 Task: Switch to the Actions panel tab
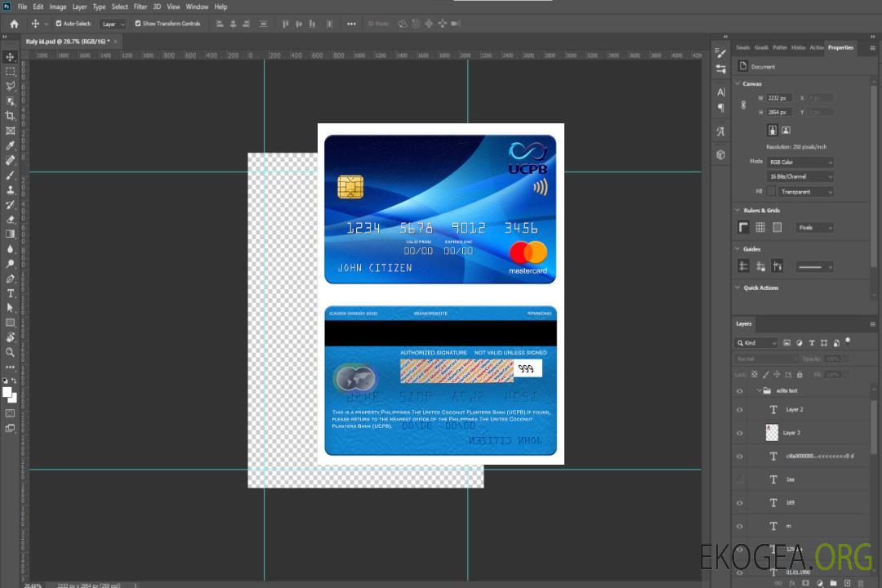(816, 48)
